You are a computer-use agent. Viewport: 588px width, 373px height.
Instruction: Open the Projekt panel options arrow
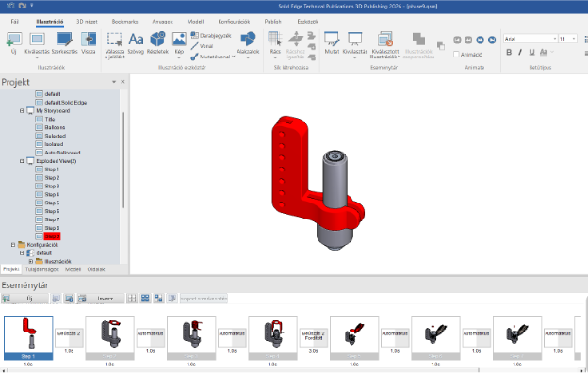114,82
